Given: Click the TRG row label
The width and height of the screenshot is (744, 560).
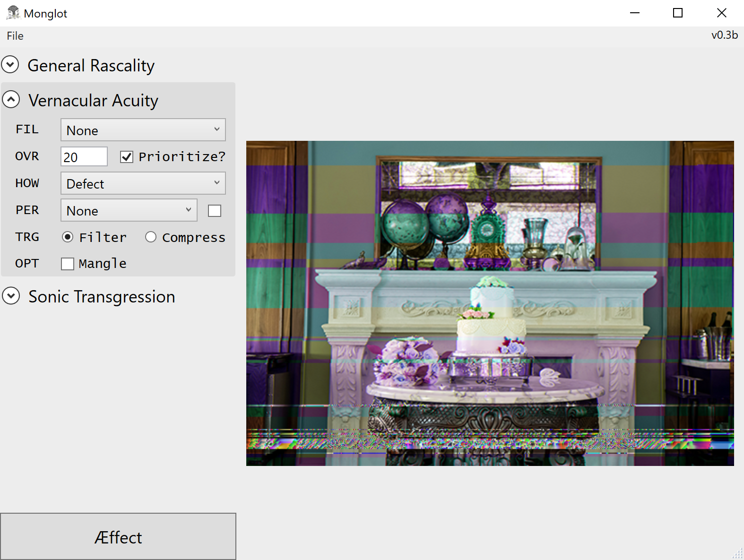Looking at the screenshot, I should [27, 237].
